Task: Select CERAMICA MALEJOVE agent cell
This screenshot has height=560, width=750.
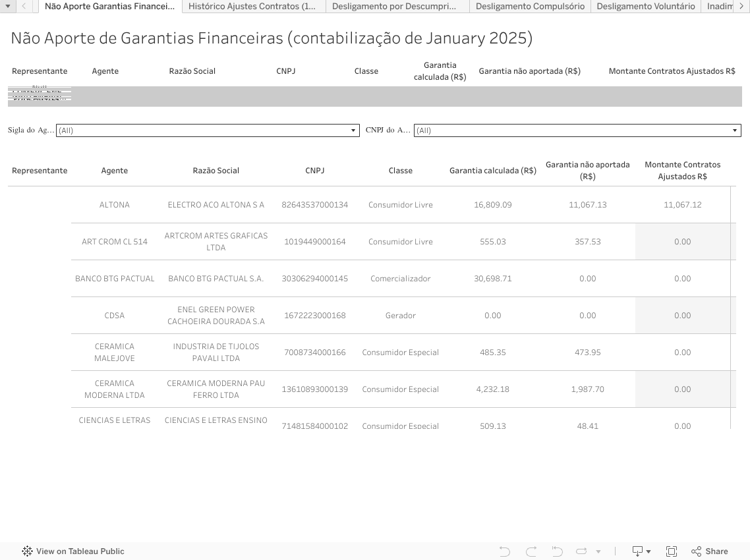Action: point(114,352)
